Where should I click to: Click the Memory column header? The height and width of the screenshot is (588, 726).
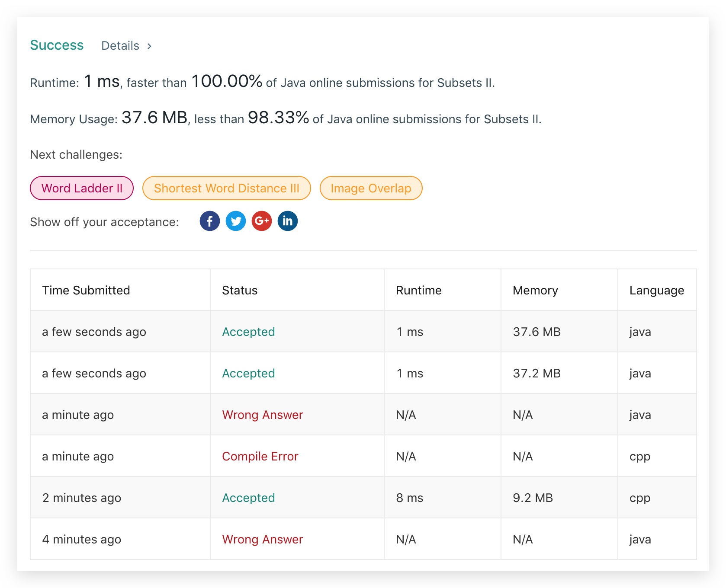point(535,290)
